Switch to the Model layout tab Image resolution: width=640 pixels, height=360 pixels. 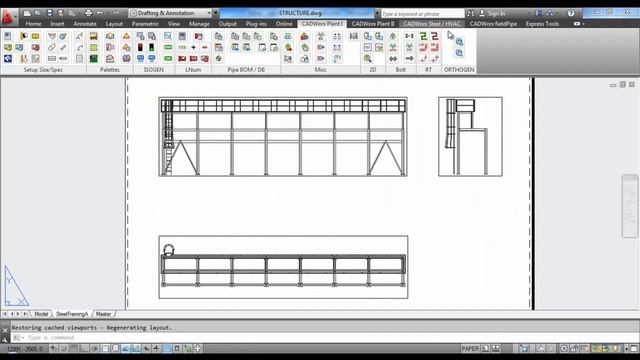pyautogui.click(x=41, y=314)
